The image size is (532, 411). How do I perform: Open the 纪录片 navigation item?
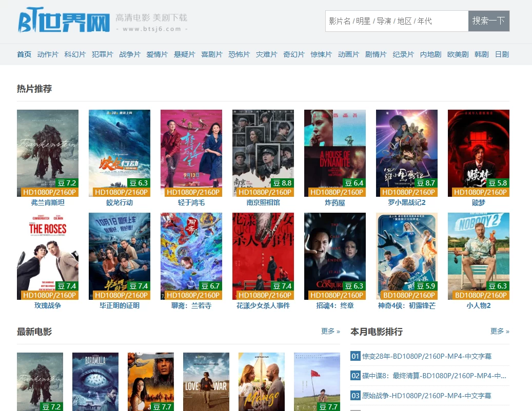[x=403, y=54]
